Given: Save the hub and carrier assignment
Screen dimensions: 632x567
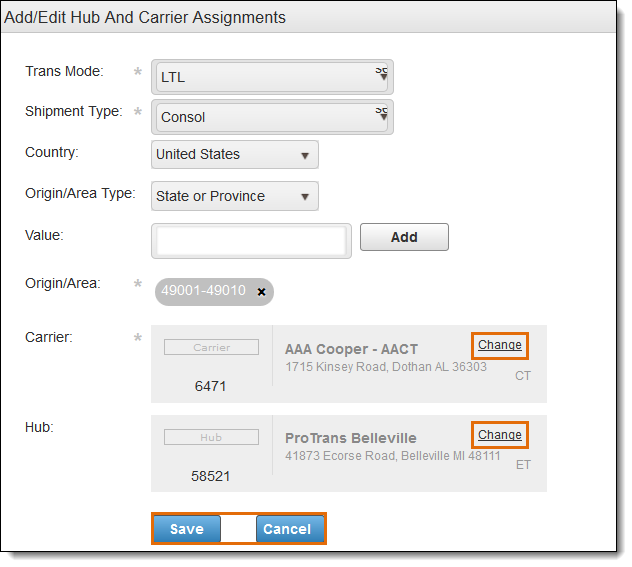Looking at the screenshot, I should coord(187,529).
